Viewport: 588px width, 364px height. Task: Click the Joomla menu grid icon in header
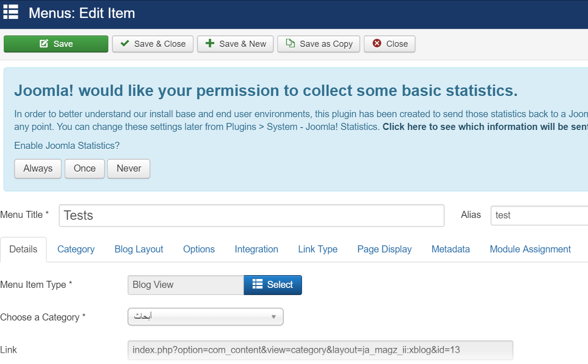tap(10, 12)
